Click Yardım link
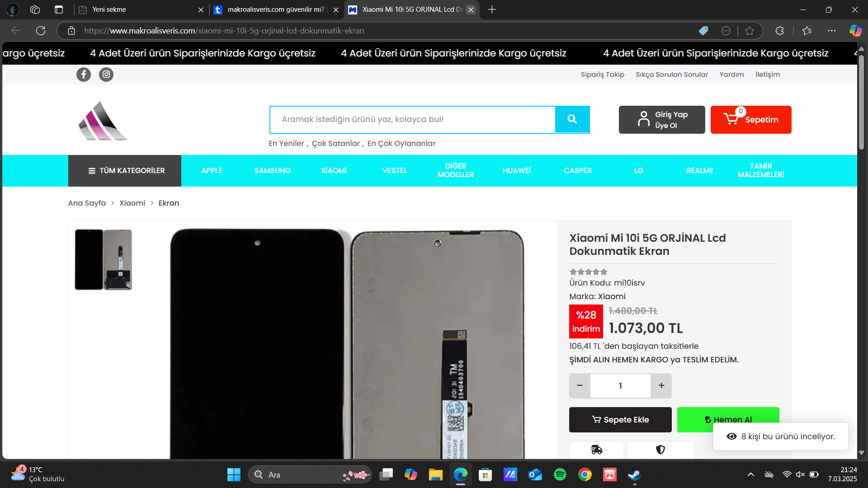Screen dimensions: 868x488 pyautogui.click(x=731, y=75)
